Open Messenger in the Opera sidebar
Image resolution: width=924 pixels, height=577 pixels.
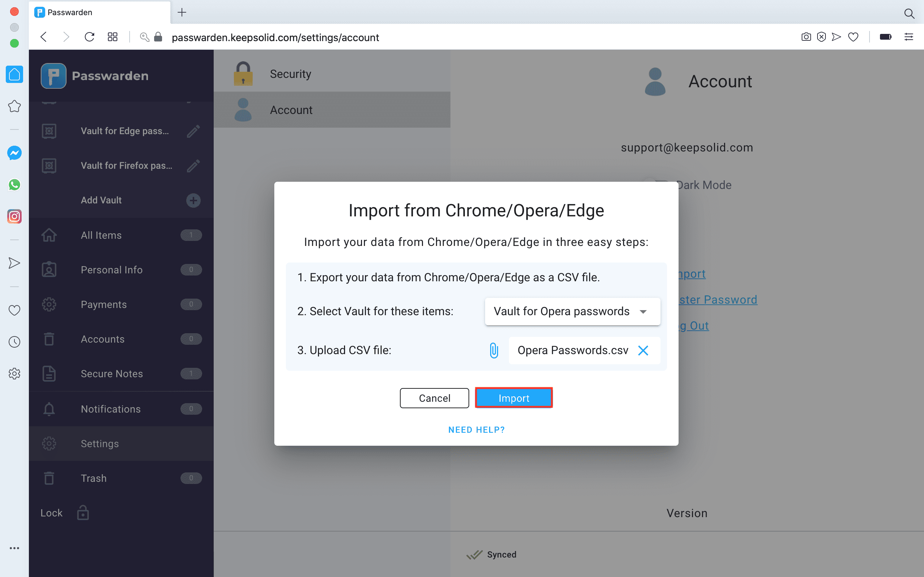pyautogui.click(x=14, y=153)
